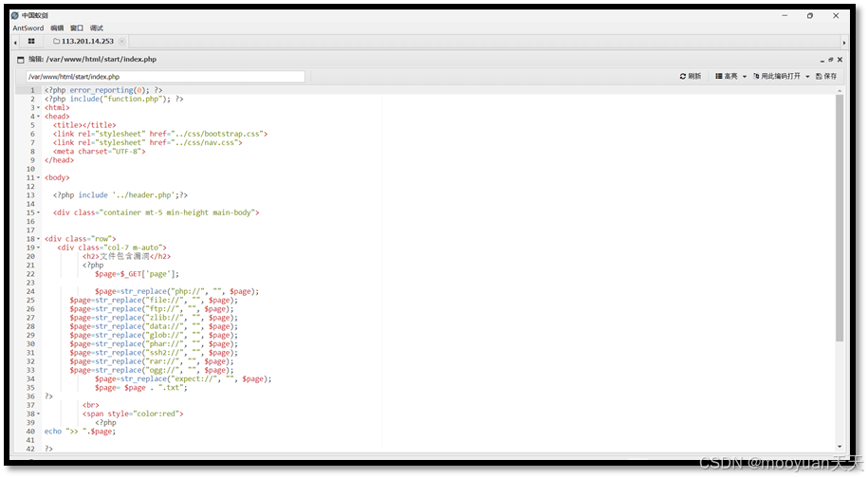The image size is (868, 478).
Task: Click the <br> tag on line 37
Action: 91,406
